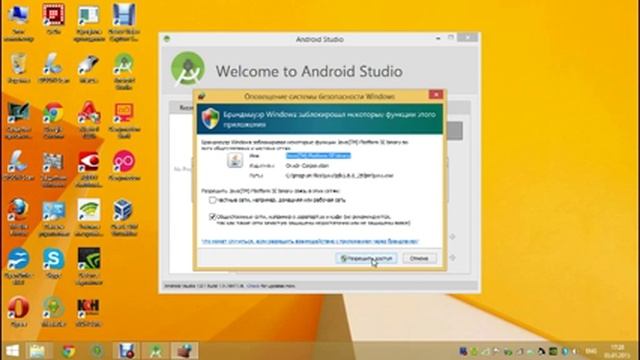Screen dimensions: 640x360
Task: Open the Opera desktop shortcut
Action: [x=18, y=312]
